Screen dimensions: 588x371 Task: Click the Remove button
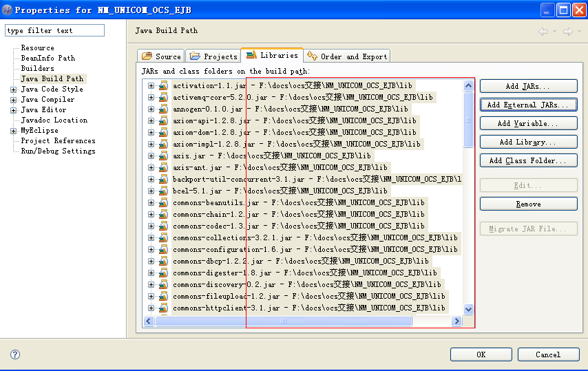[528, 204]
